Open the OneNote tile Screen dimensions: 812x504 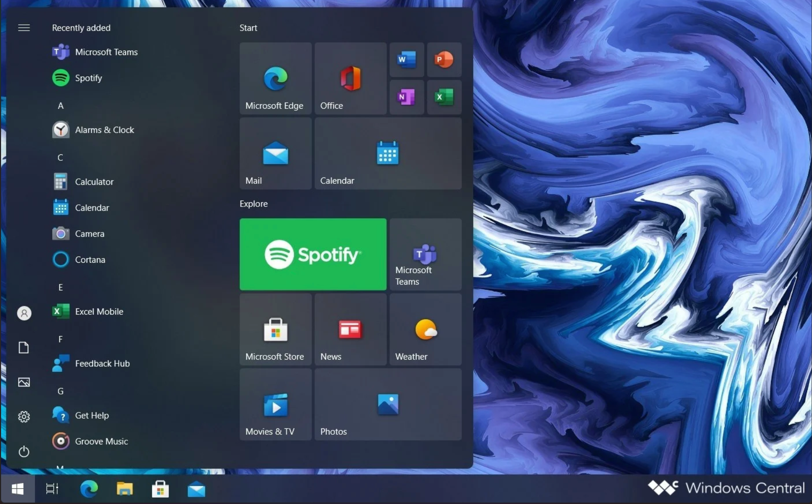pos(407,97)
